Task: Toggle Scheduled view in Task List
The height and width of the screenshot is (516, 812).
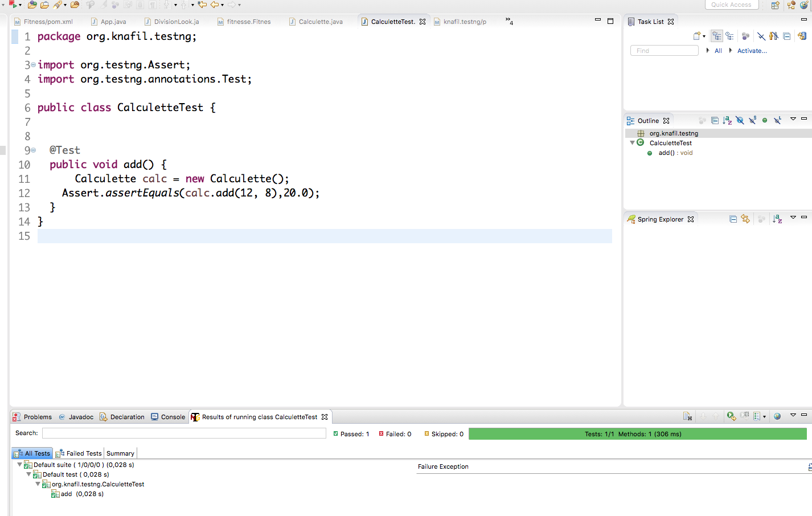Action: pos(729,36)
